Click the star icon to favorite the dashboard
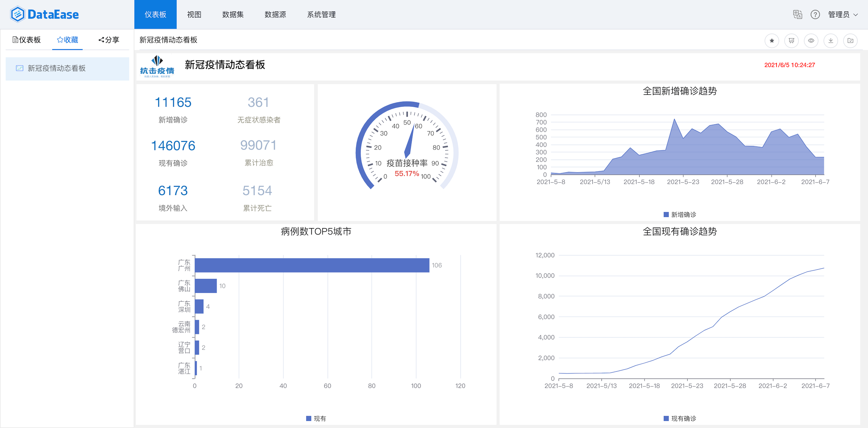This screenshot has width=868, height=428. coord(772,41)
